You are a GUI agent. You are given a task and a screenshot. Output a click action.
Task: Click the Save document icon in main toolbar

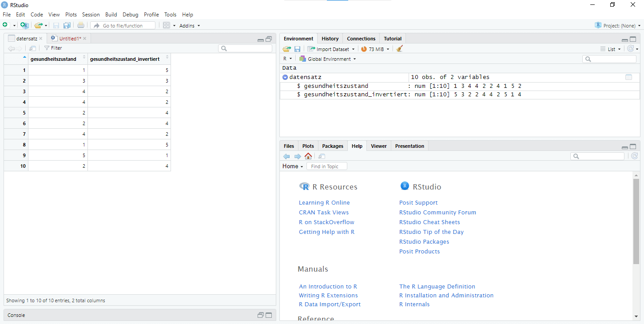point(56,25)
